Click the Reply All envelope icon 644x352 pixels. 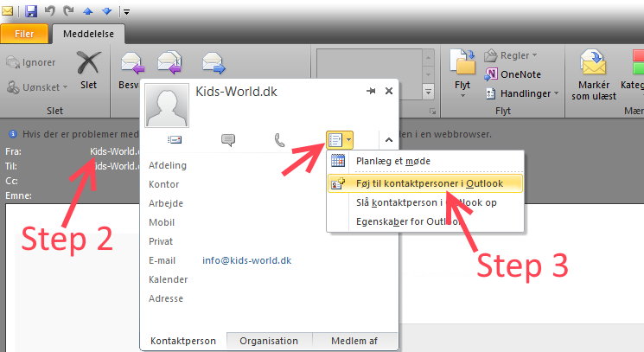tap(169, 62)
